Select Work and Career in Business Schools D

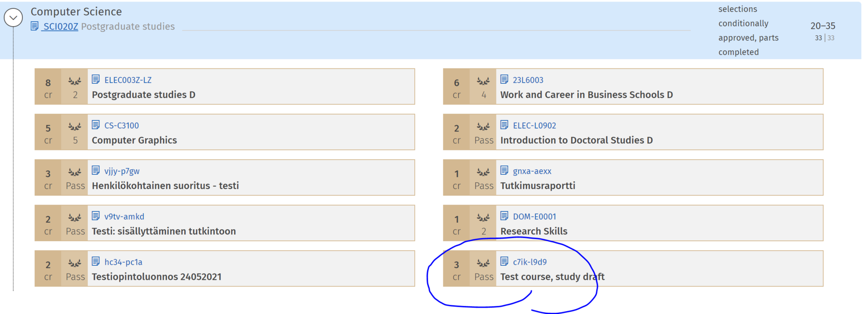click(586, 95)
